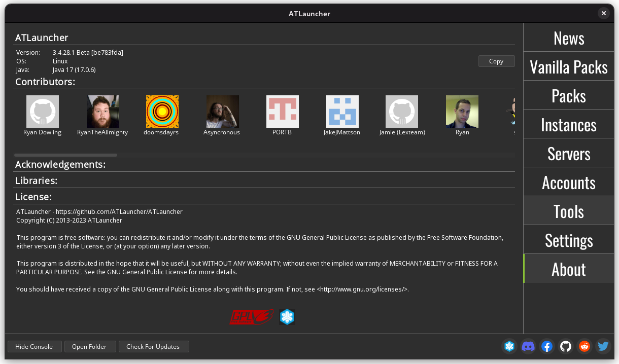Click the Hide Console button

pos(34,346)
